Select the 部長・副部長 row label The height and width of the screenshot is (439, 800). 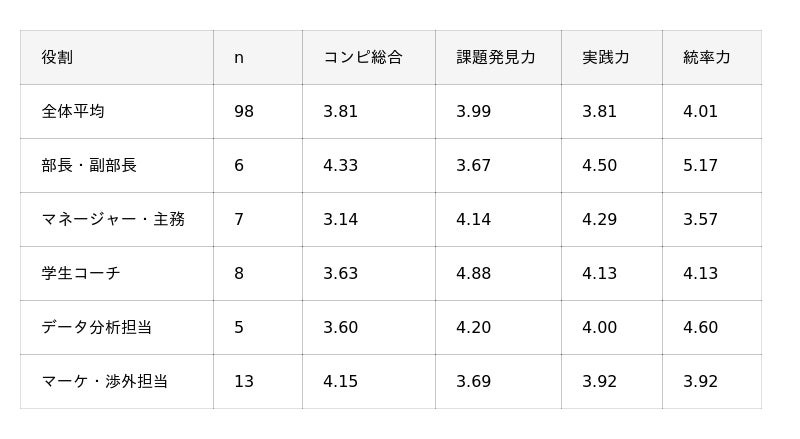tap(89, 165)
